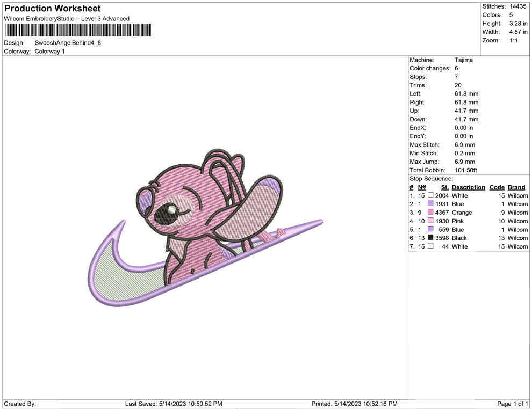The height and width of the screenshot is (409, 532).
Task: Click the Stop Sequence heading
Action: (431, 179)
